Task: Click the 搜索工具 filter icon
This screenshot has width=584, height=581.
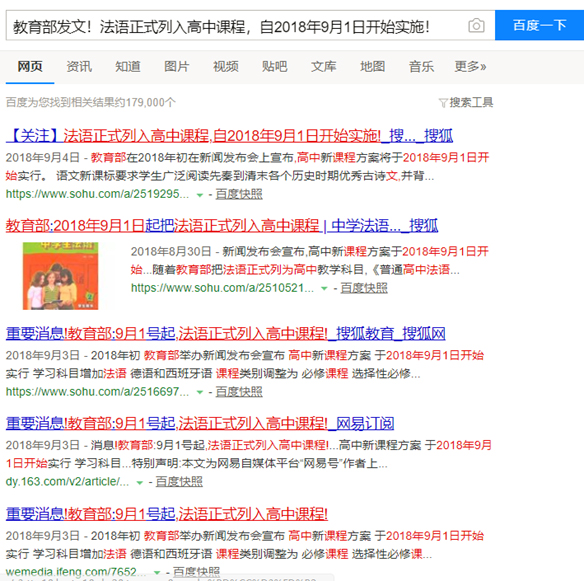Action: [x=443, y=103]
